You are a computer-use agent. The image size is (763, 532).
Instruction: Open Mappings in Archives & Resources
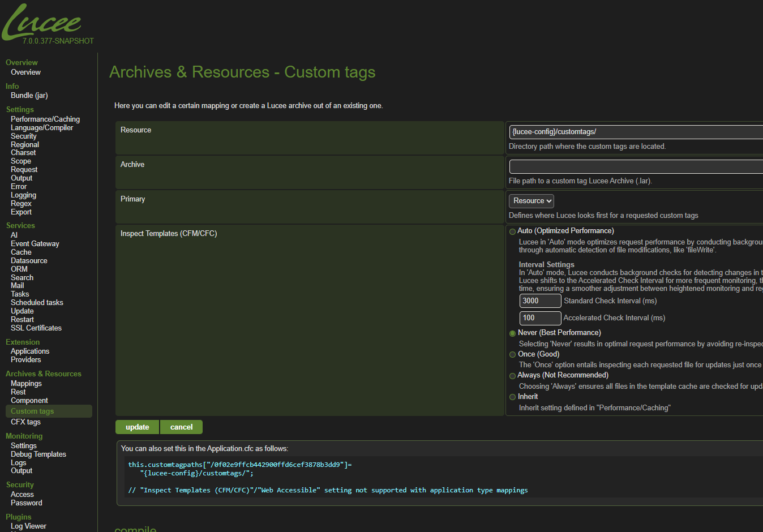pyautogui.click(x=26, y=384)
